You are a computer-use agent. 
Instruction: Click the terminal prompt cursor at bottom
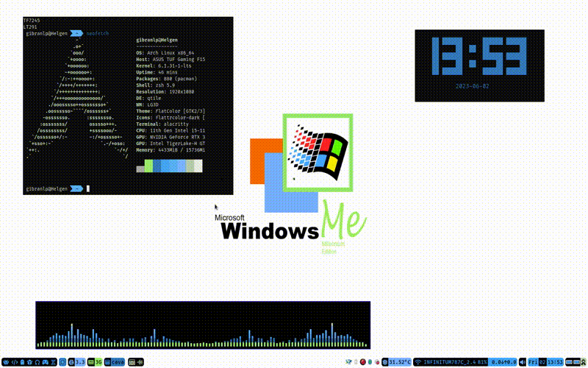point(88,188)
